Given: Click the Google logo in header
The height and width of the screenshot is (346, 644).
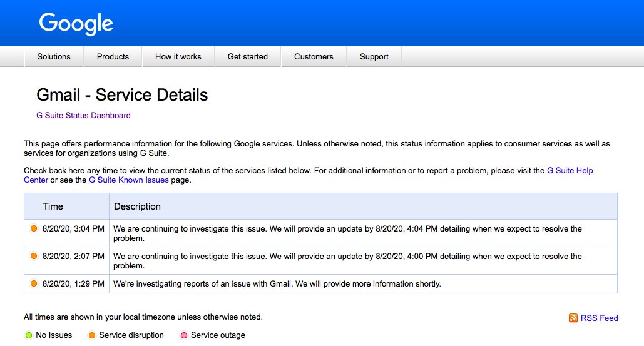Looking at the screenshot, I should pos(76,24).
